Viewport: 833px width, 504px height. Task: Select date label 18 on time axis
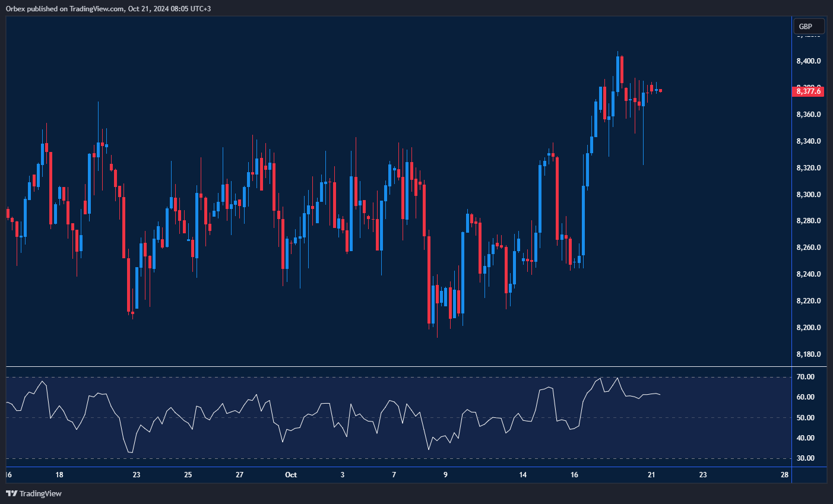point(59,475)
